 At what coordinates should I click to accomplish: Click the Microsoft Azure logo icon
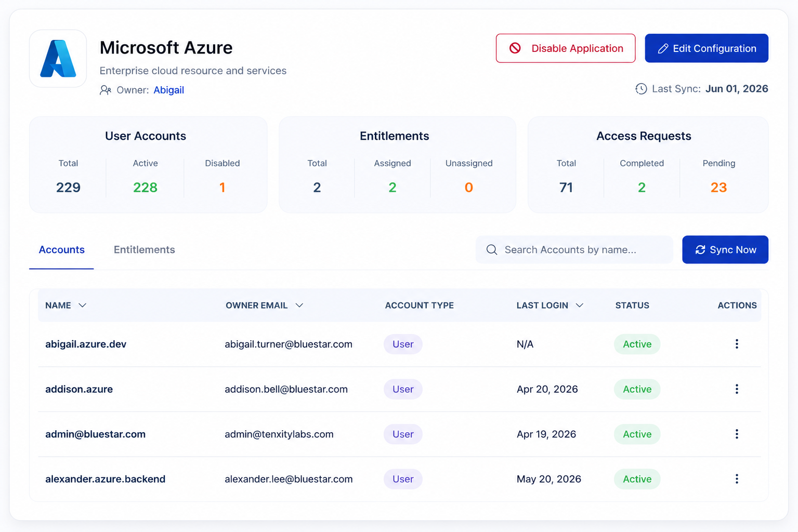click(x=58, y=59)
